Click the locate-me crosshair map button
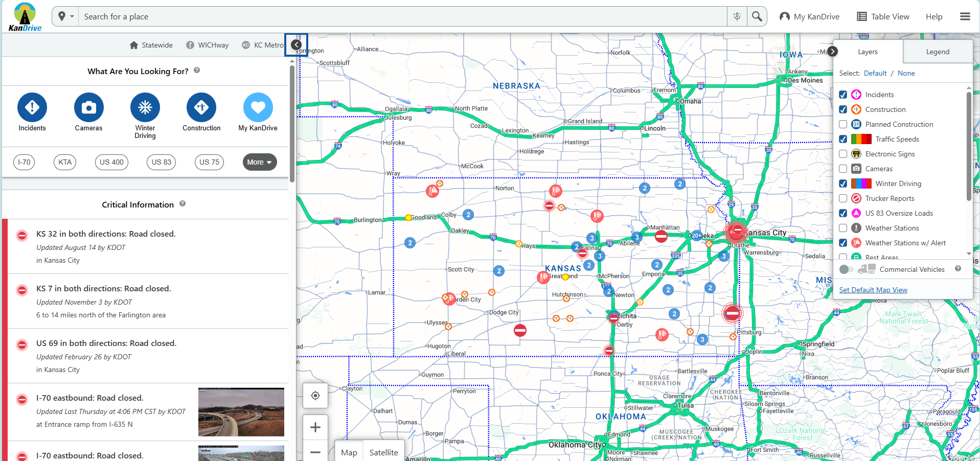 [315, 396]
